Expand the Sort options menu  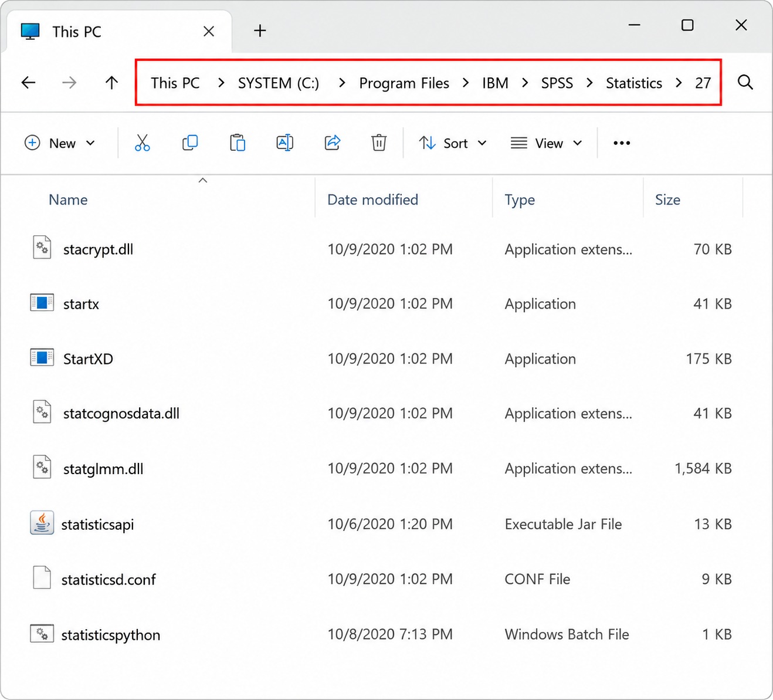click(453, 143)
